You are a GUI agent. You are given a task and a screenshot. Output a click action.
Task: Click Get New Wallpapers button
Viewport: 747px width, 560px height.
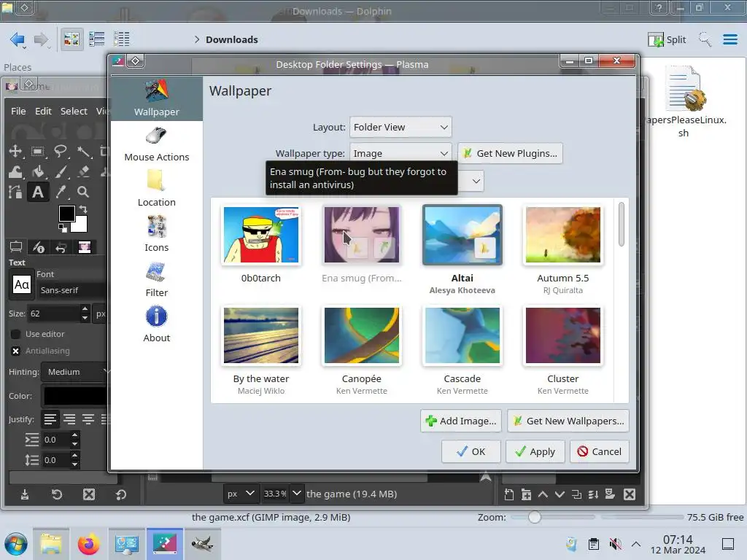coord(568,421)
